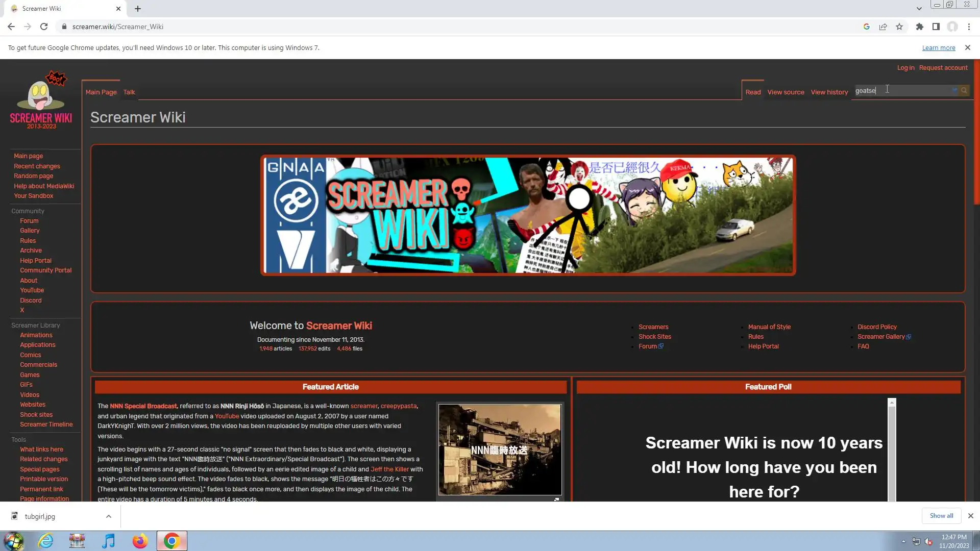Image resolution: width=980 pixels, height=551 pixels.
Task: Toggle Chrome side panel icon
Action: 936,27
